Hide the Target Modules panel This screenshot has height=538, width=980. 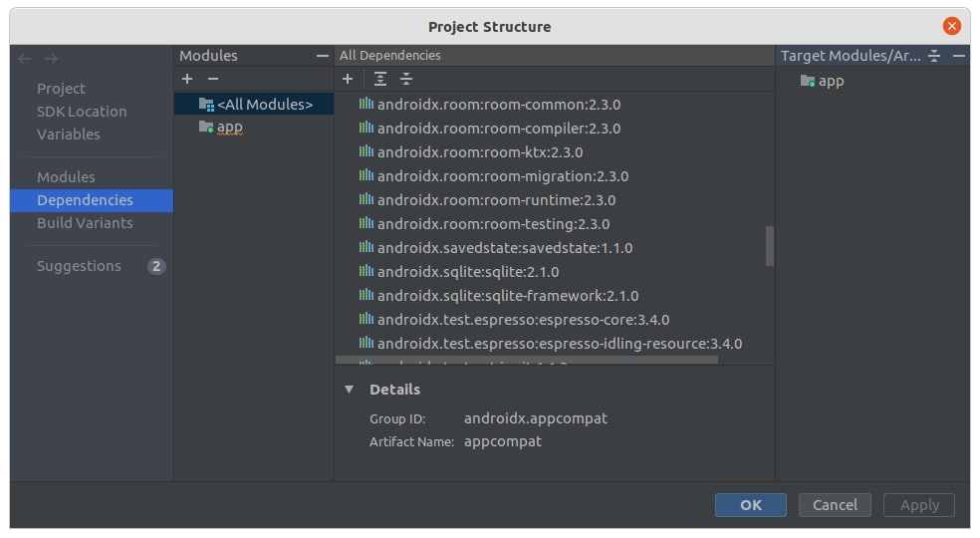coord(959,56)
